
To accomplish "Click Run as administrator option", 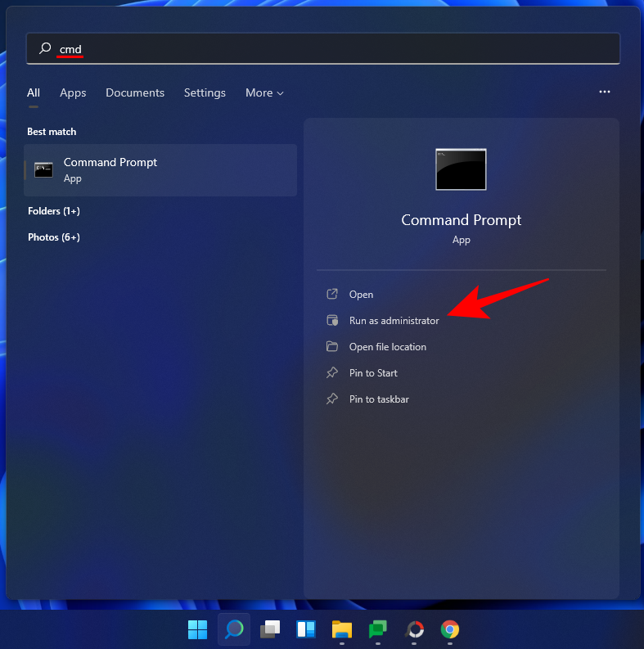I will [x=394, y=321].
